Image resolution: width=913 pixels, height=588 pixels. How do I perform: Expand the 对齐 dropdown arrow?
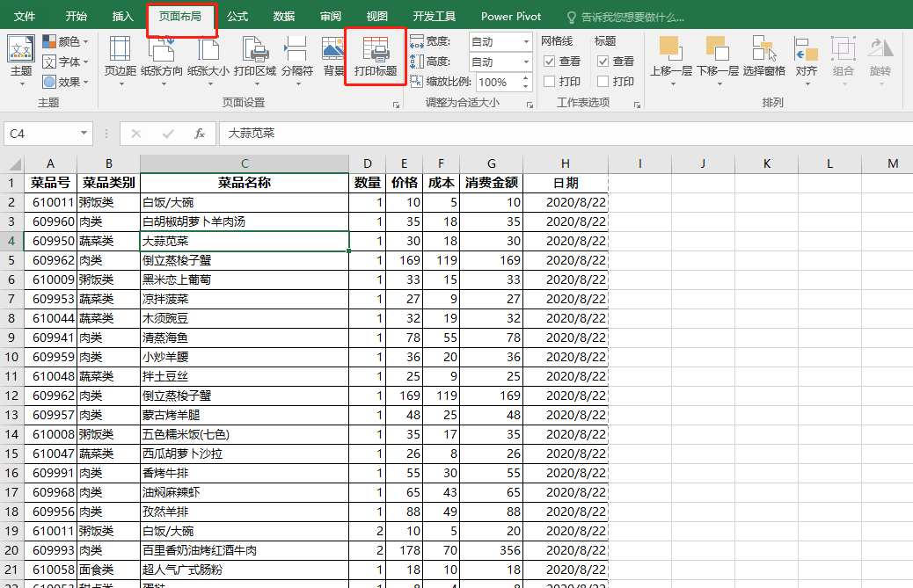click(x=807, y=83)
